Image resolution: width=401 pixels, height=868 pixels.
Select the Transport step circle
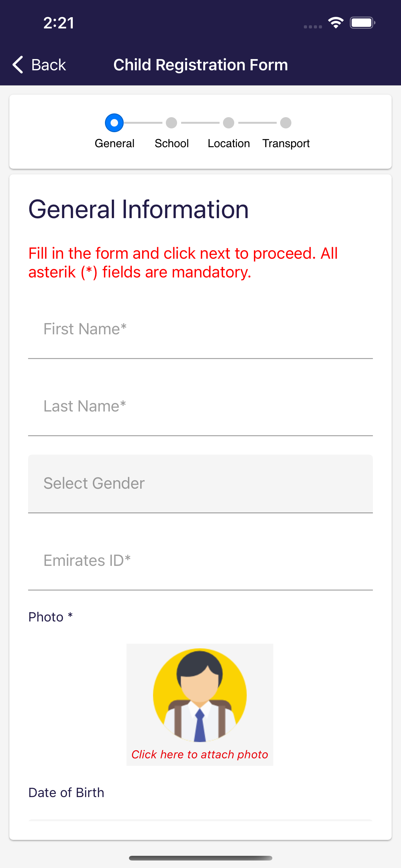coord(286,123)
